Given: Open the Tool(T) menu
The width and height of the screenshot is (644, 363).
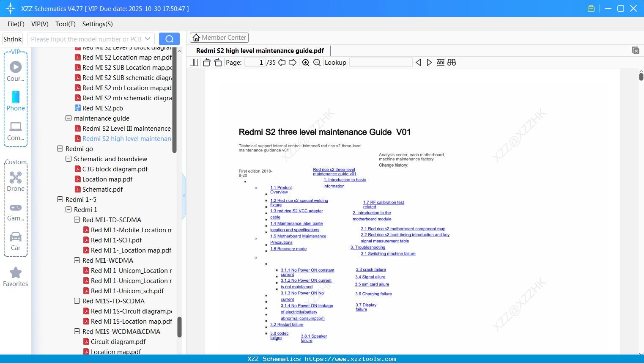Looking at the screenshot, I should tap(66, 24).
